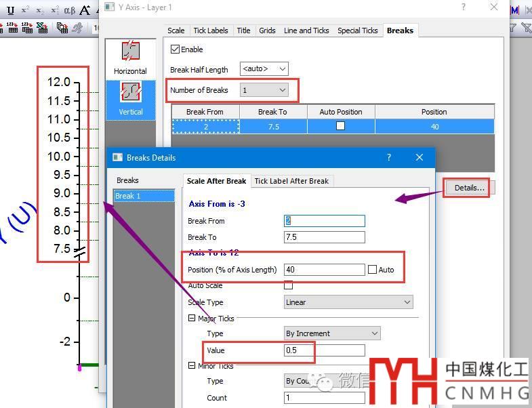Click the Underline text format icon
The width and height of the screenshot is (532, 408).
(x=10, y=10)
